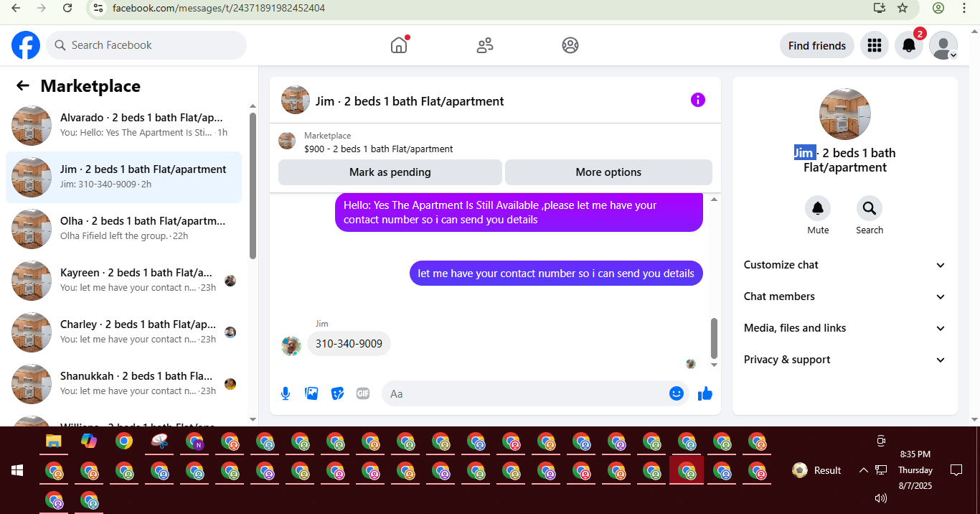Click the address bar URL

pyautogui.click(x=219, y=8)
